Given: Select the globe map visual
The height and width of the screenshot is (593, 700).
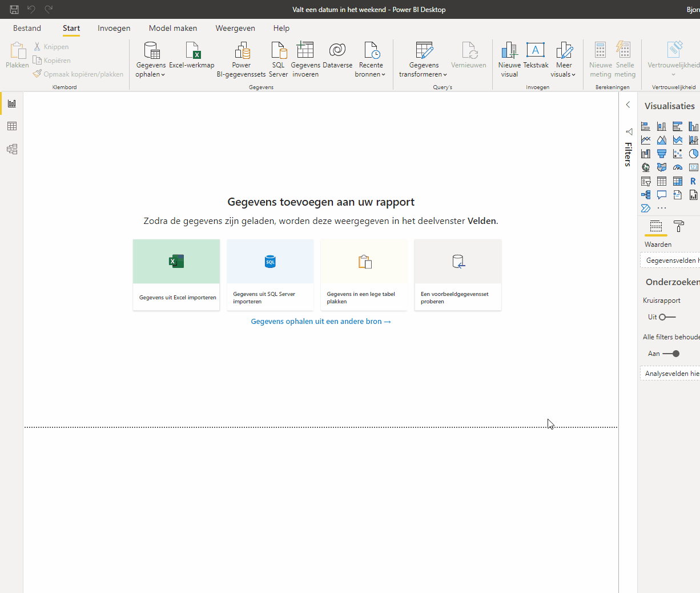Looking at the screenshot, I should (646, 167).
